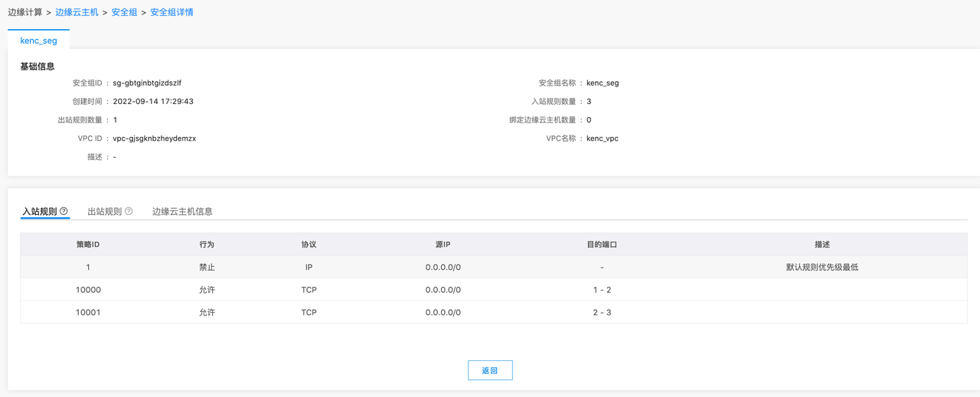The width and height of the screenshot is (980, 397).
Task: Click the VPC name value kenc_vpc
Action: (603, 138)
